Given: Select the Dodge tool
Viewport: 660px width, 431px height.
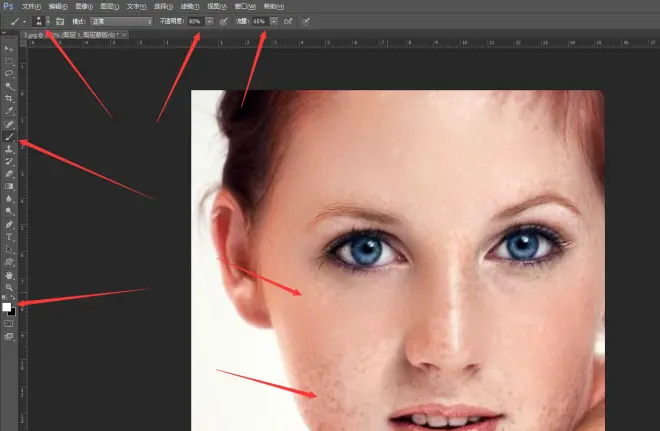Looking at the screenshot, I should [9, 212].
